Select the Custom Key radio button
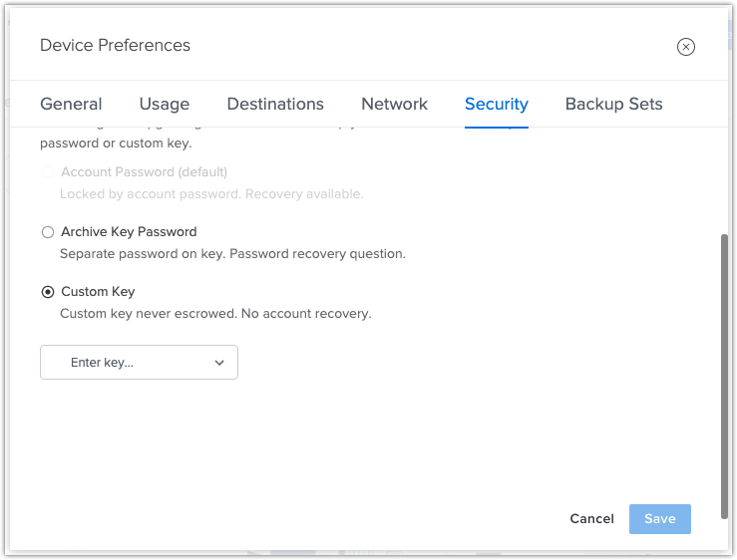Viewport: 737px width, 560px height. pos(48,292)
